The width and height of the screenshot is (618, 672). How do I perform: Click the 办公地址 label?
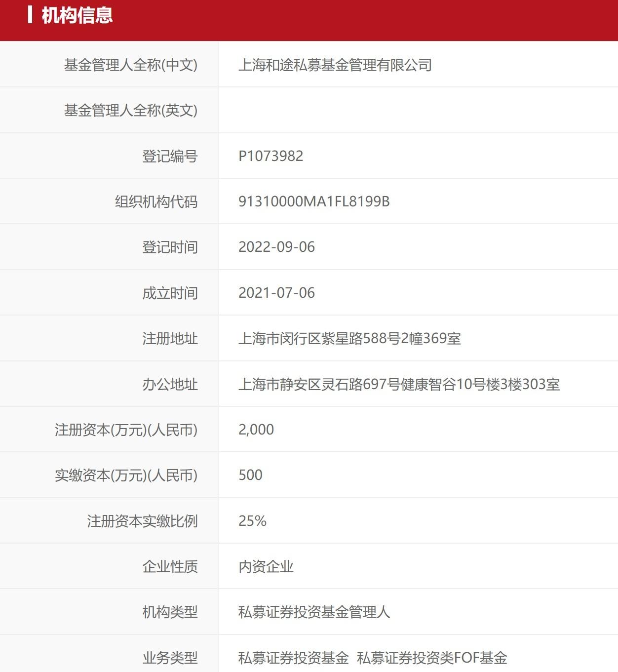(170, 385)
